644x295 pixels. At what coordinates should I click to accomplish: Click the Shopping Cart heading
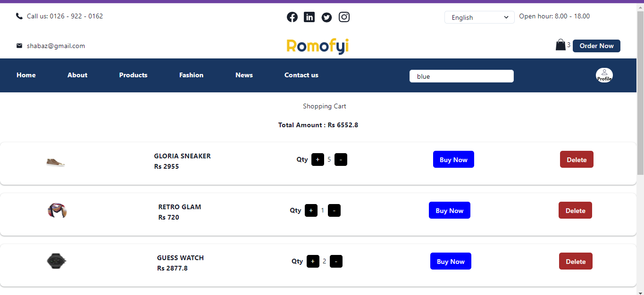point(325,107)
